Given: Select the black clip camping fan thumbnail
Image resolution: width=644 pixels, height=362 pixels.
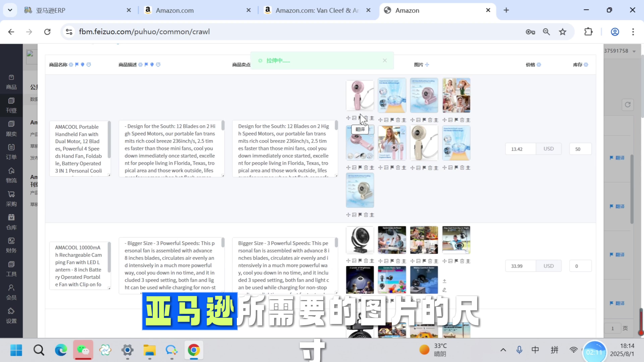Looking at the screenshot, I should click(360, 240).
